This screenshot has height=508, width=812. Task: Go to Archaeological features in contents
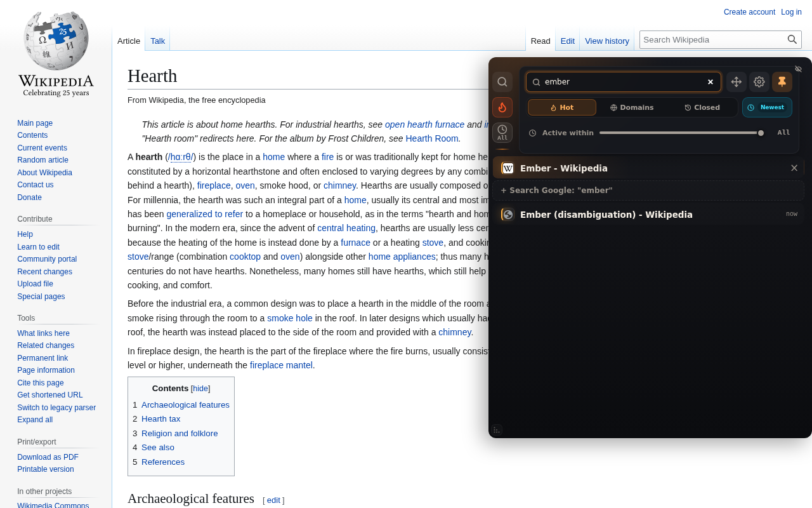click(x=185, y=405)
